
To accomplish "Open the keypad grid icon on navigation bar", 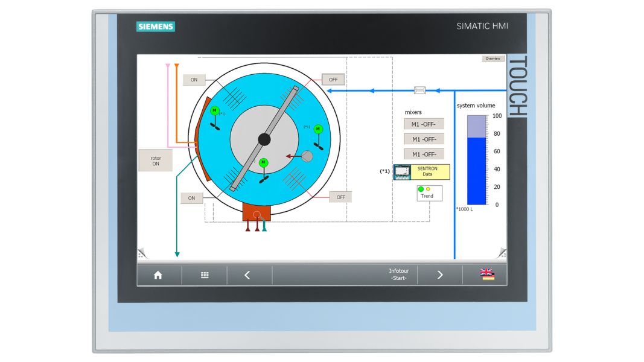I will [x=204, y=275].
